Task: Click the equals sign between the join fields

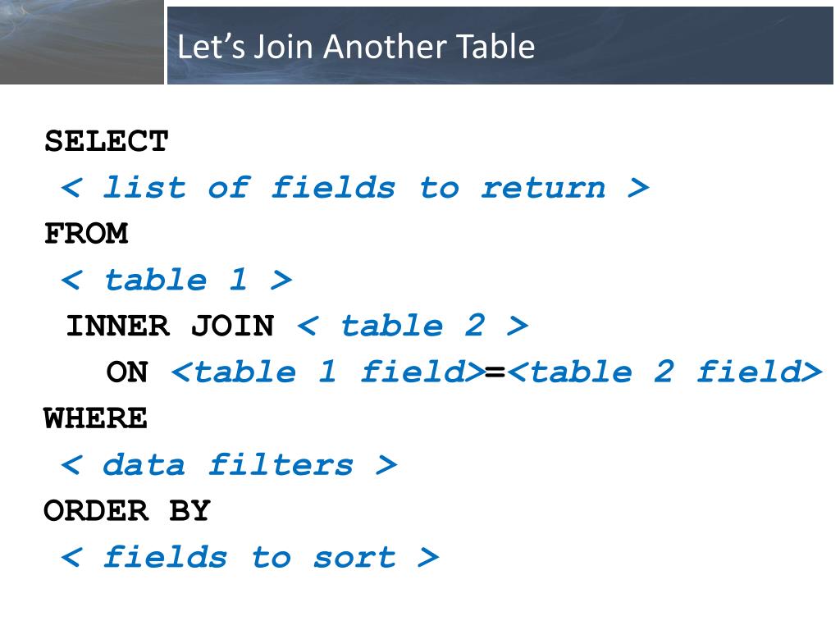Action: [x=495, y=372]
